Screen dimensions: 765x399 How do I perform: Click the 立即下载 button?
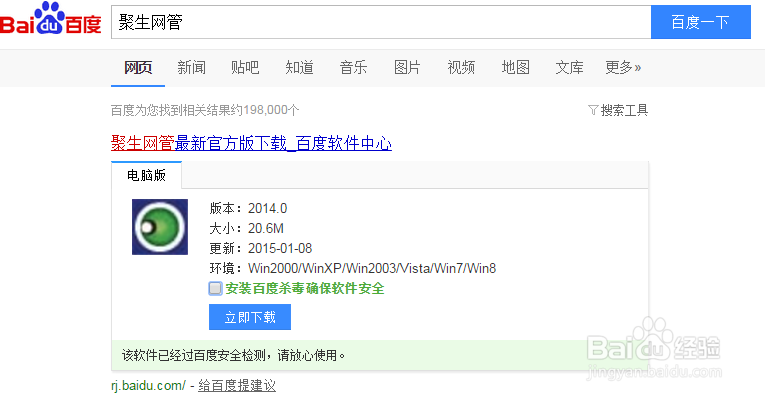coord(250,317)
